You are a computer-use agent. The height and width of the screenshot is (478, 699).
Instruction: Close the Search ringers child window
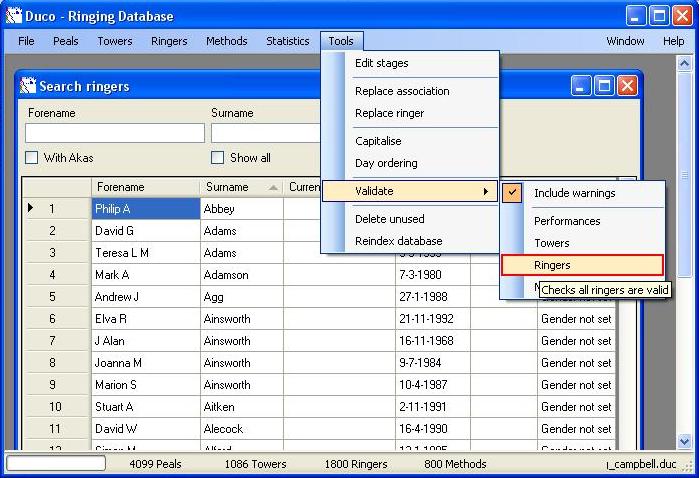tap(627, 86)
